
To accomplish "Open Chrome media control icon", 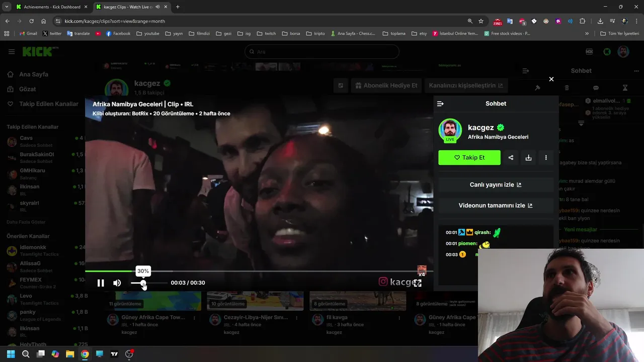I will [x=612, y=21].
